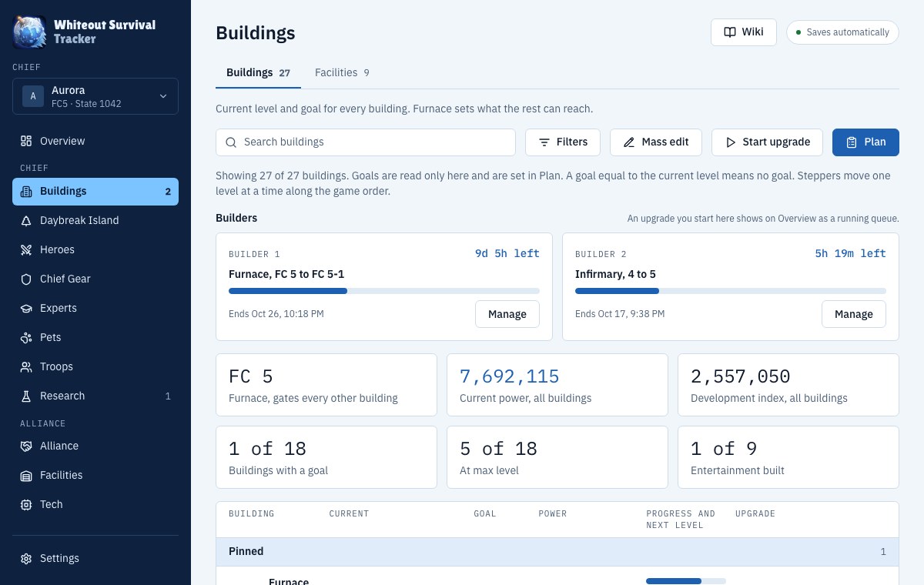Open the Wiki
This screenshot has height=585, width=924.
(744, 32)
